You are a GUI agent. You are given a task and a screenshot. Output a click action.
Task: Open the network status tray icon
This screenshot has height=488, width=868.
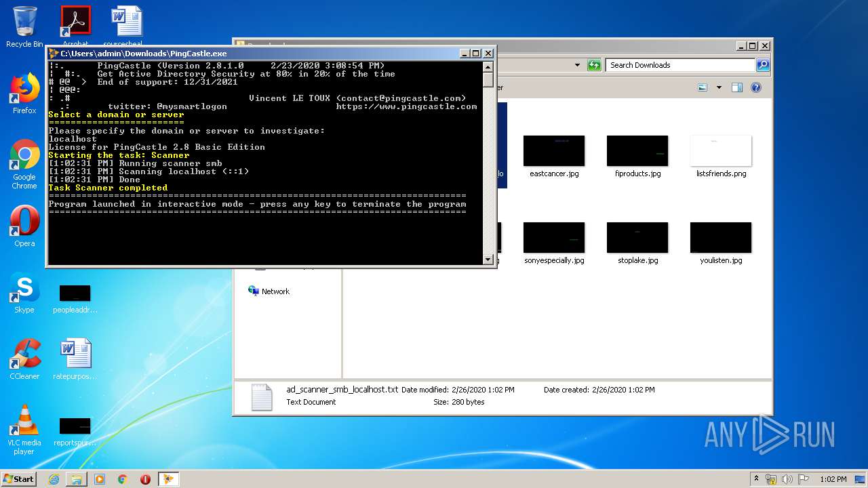772,479
